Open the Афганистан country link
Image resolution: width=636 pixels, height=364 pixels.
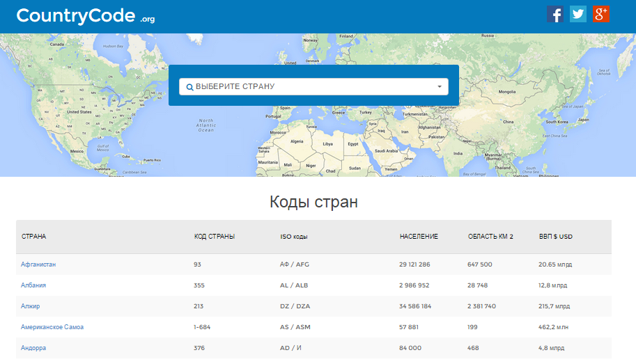[x=38, y=264]
